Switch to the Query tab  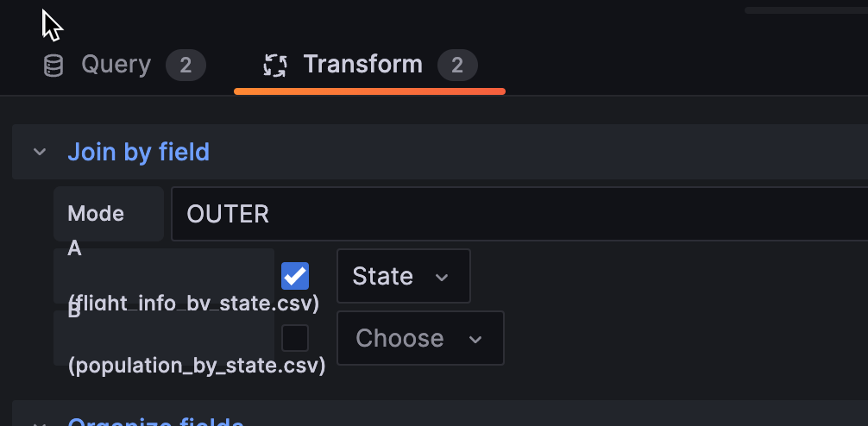(124, 66)
